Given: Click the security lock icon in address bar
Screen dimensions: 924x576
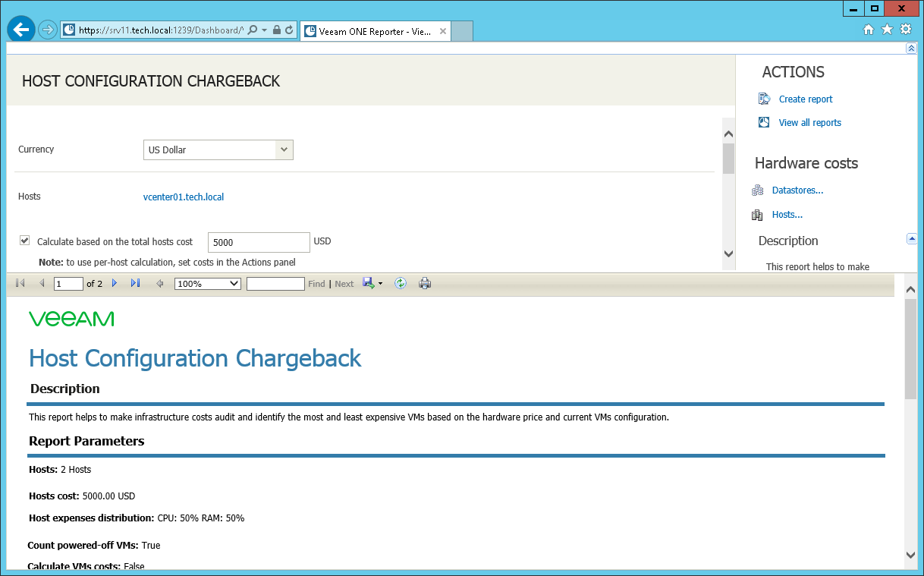Looking at the screenshot, I should point(276,30).
